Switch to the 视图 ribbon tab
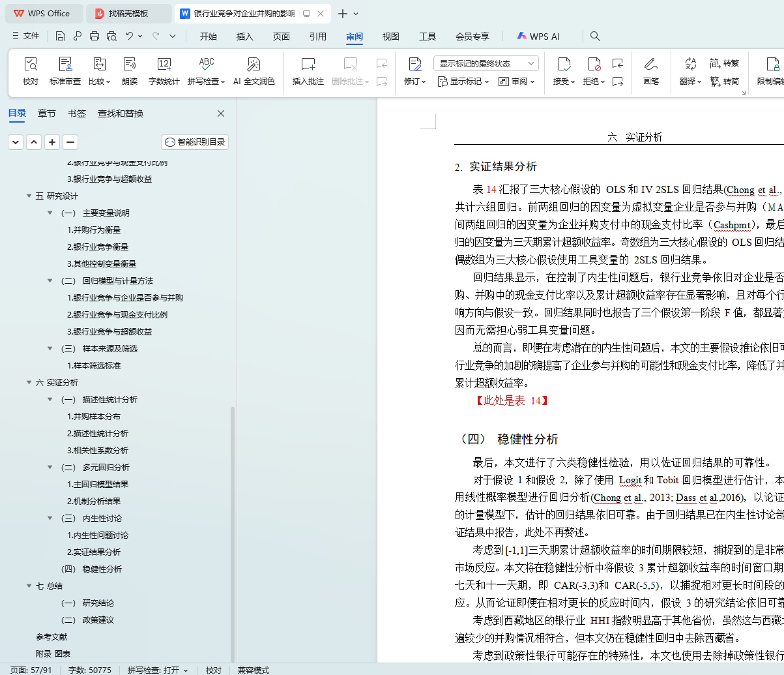 391,37
